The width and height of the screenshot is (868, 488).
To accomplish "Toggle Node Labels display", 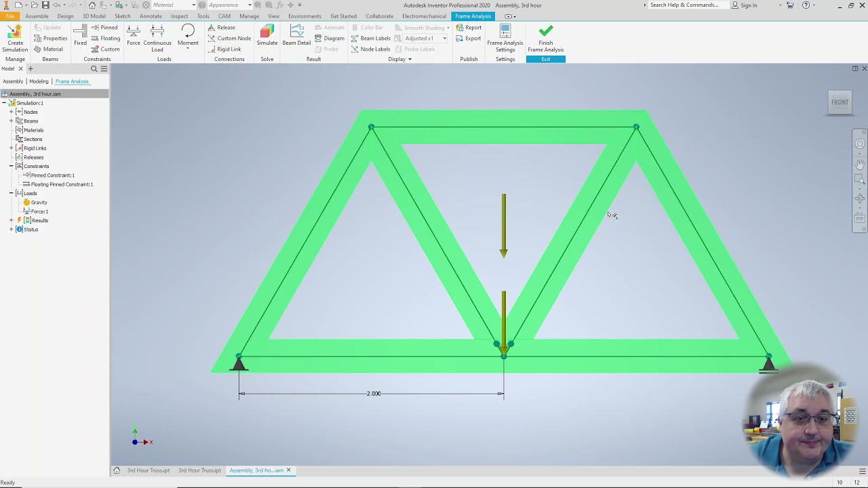I will pos(370,49).
